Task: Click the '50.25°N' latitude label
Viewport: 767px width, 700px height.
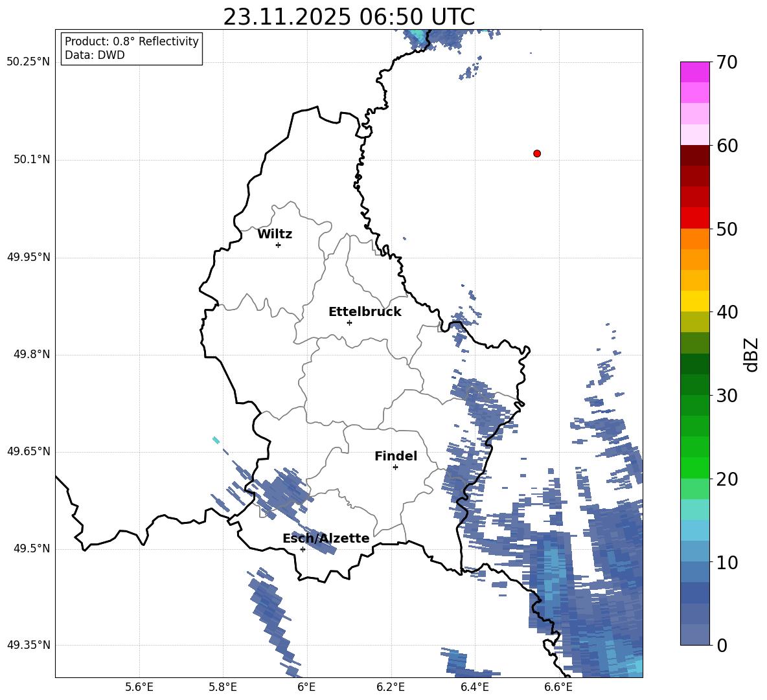Action: pyautogui.click(x=29, y=62)
